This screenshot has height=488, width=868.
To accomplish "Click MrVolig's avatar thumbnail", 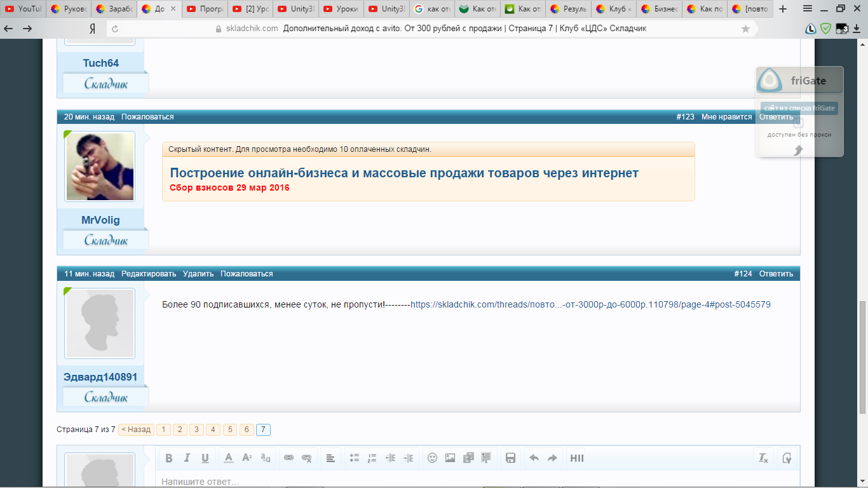I will coord(100,166).
